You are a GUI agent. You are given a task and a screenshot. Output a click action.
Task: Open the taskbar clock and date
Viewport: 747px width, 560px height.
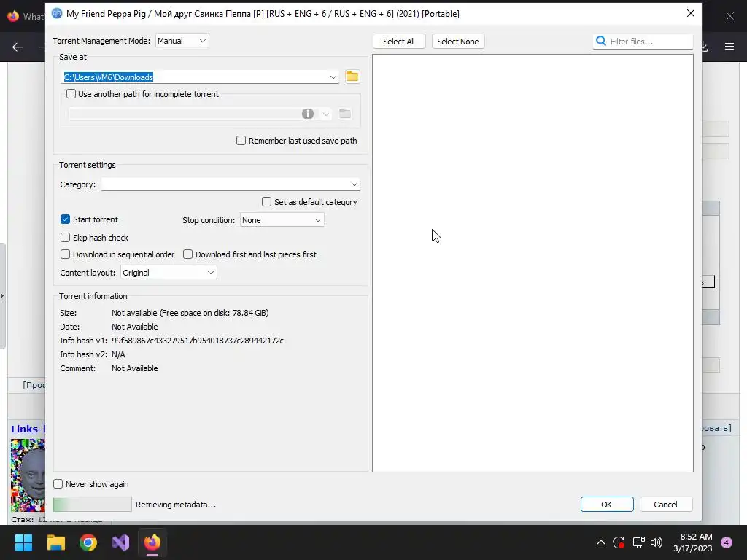(x=693, y=542)
